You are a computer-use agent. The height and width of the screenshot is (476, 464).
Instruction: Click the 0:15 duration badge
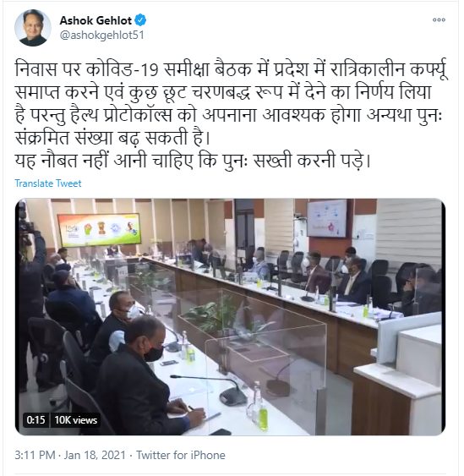point(35,420)
